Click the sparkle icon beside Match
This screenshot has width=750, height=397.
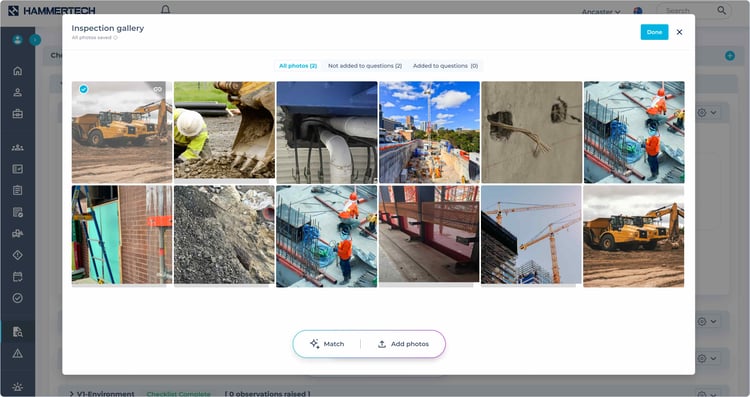coord(314,344)
